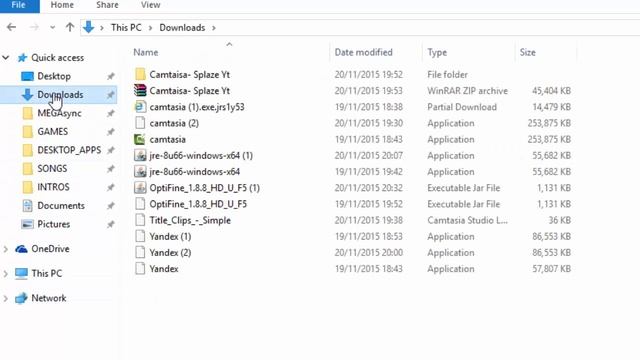The width and height of the screenshot is (640, 360).
Task: Select the jre-8u66-windows-x64 installer icon without (1)
Action: coord(140,172)
